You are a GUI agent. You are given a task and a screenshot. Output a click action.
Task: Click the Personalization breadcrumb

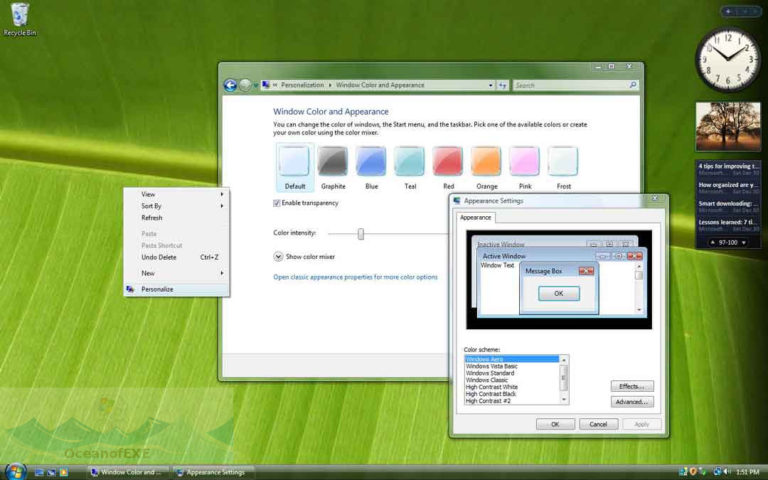(x=302, y=85)
